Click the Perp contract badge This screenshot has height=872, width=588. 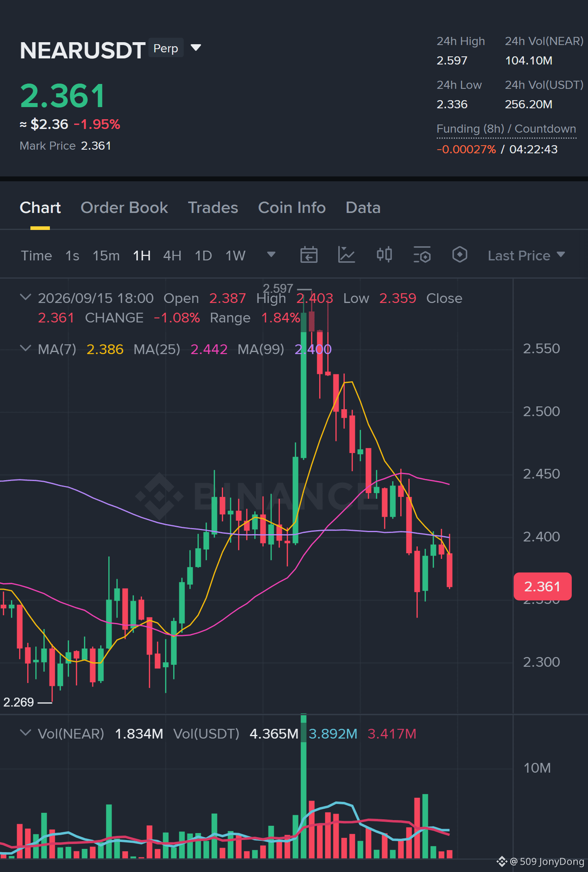coord(166,48)
